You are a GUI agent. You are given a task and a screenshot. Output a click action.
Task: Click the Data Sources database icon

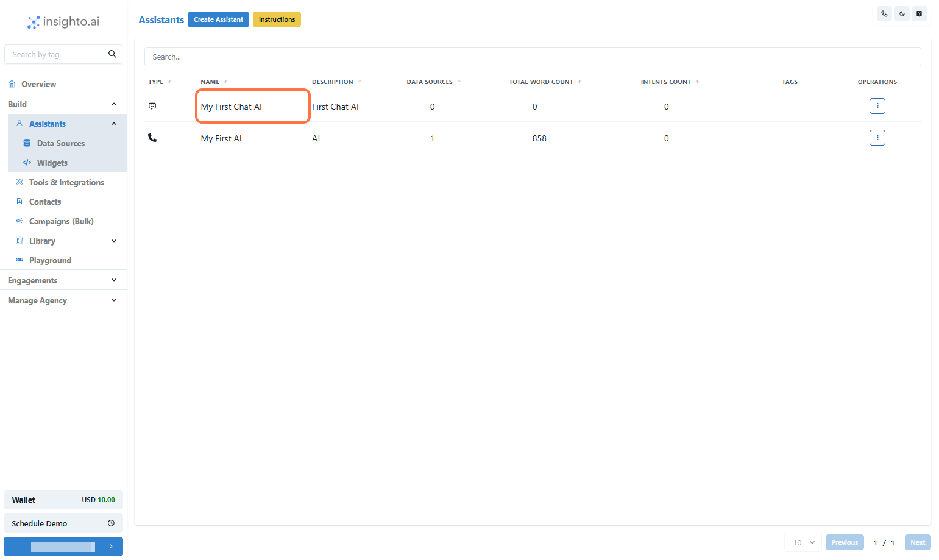(x=27, y=143)
